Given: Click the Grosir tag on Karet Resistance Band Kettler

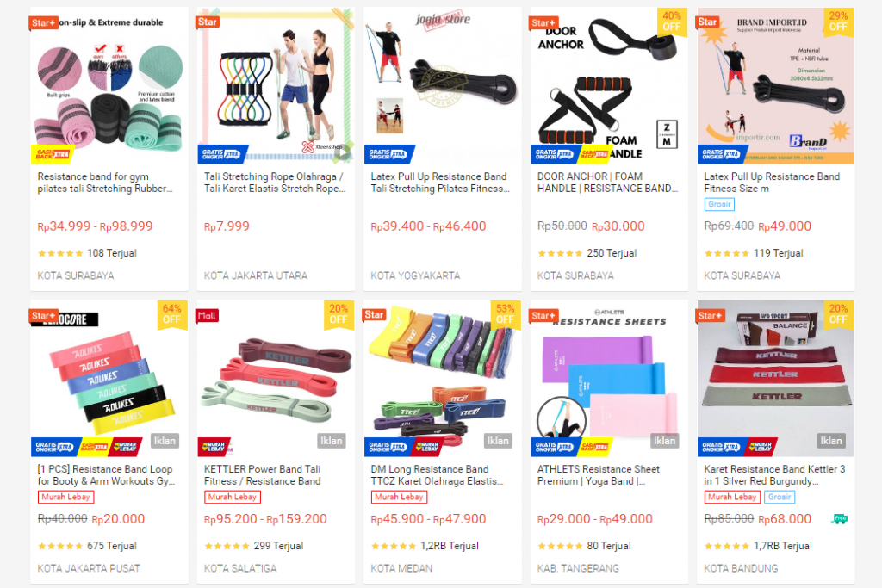Looking at the screenshot, I should (x=780, y=497).
